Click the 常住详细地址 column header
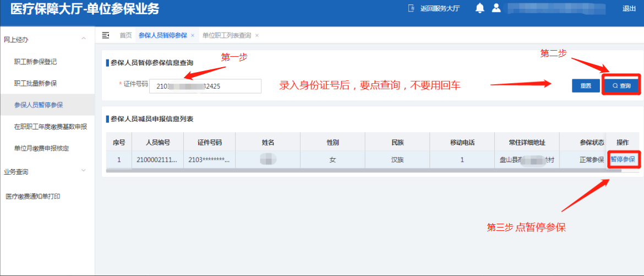 click(527, 142)
